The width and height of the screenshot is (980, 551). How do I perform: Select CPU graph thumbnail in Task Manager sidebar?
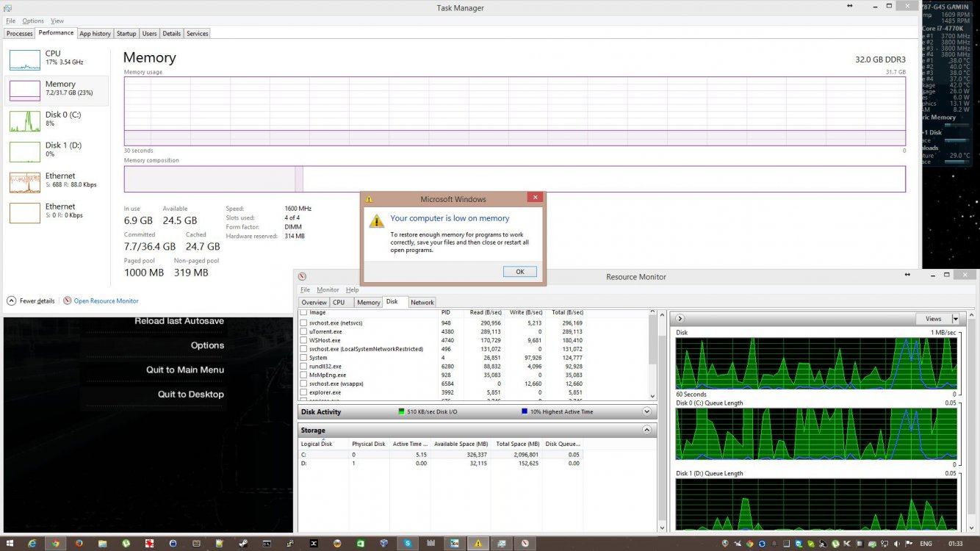click(x=25, y=60)
